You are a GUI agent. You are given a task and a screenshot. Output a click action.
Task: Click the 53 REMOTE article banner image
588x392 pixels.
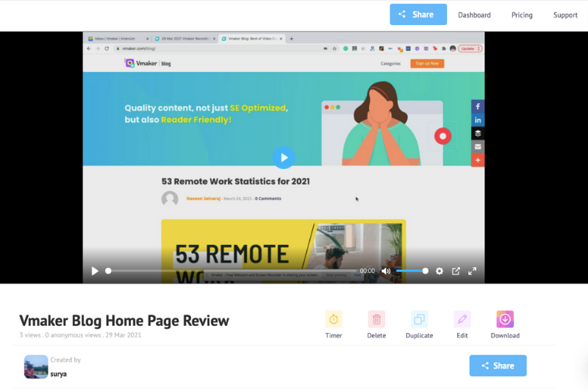[284, 252]
